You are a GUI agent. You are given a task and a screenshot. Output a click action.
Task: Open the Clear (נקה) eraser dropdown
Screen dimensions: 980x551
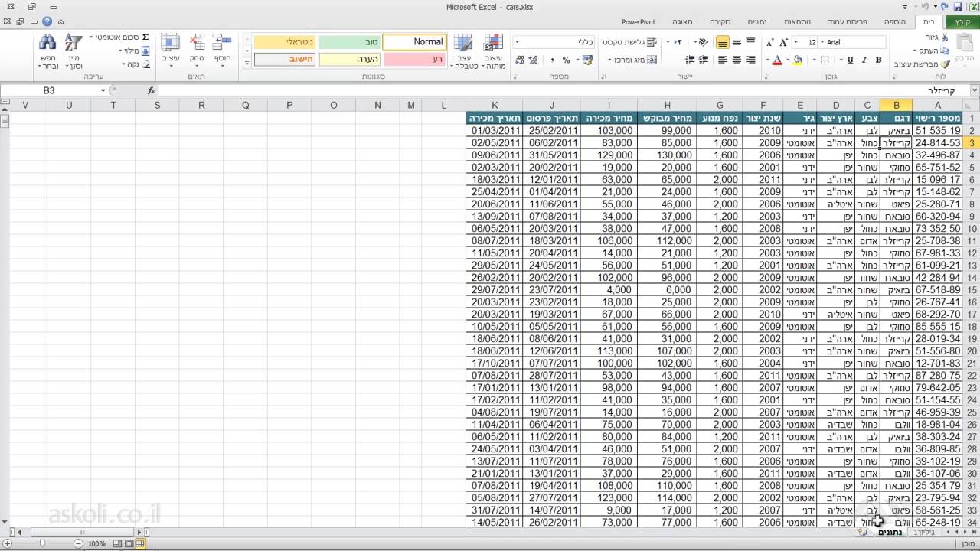point(136,64)
